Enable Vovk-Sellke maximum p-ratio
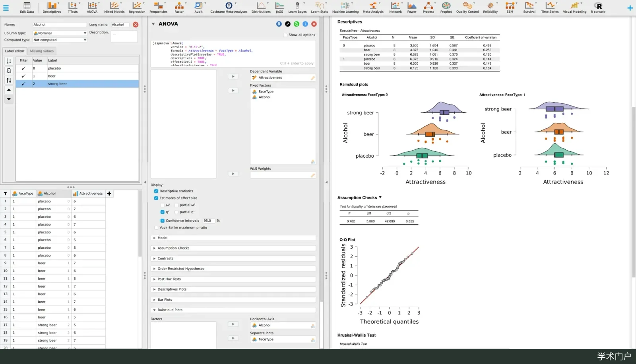This screenshot has width=636, height=364. click(156, 228)
